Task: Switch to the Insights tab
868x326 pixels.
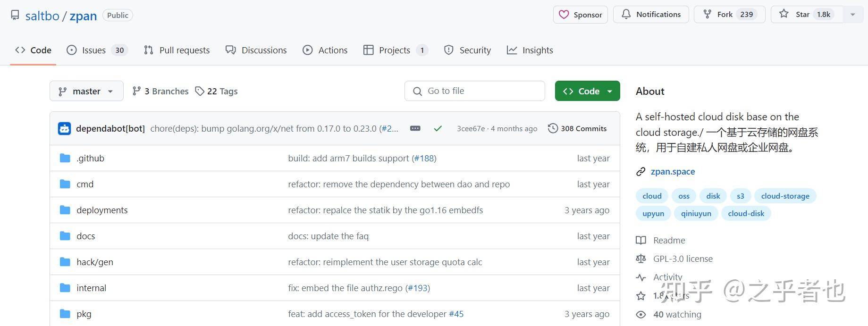Action: pos(530,50)
